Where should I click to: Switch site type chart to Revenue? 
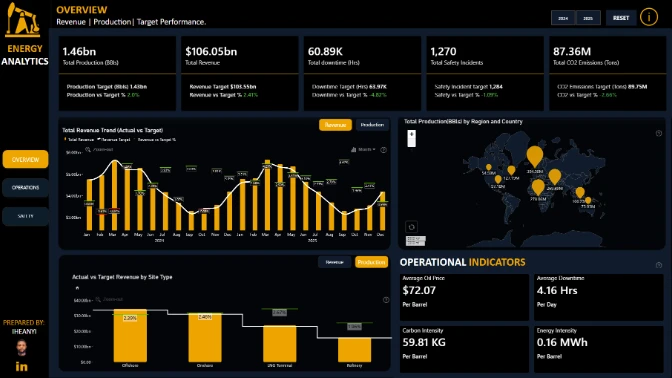click(334, 262)
